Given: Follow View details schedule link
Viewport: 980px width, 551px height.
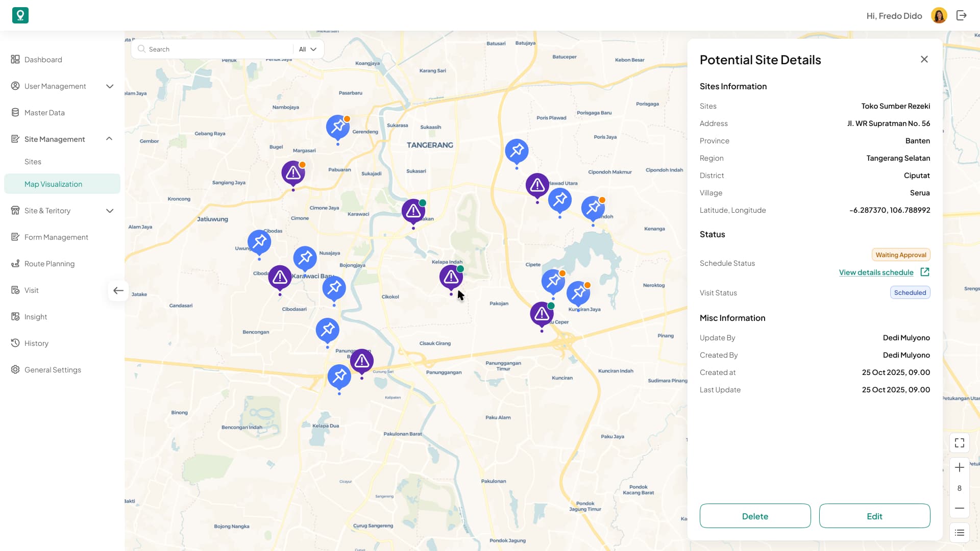Looking at the screenshot, I should click(x=876, y=272).
